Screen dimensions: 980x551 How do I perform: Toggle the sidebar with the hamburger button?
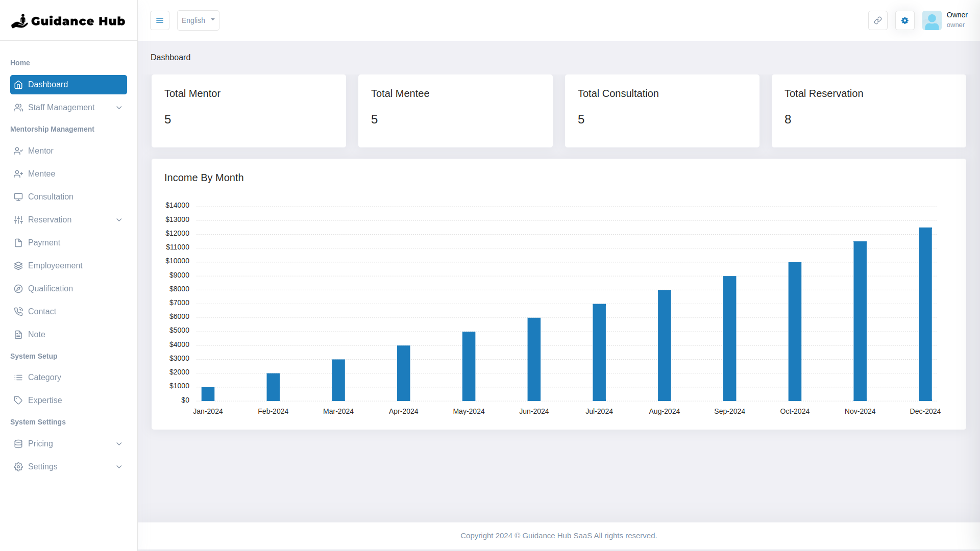[160, 20]
